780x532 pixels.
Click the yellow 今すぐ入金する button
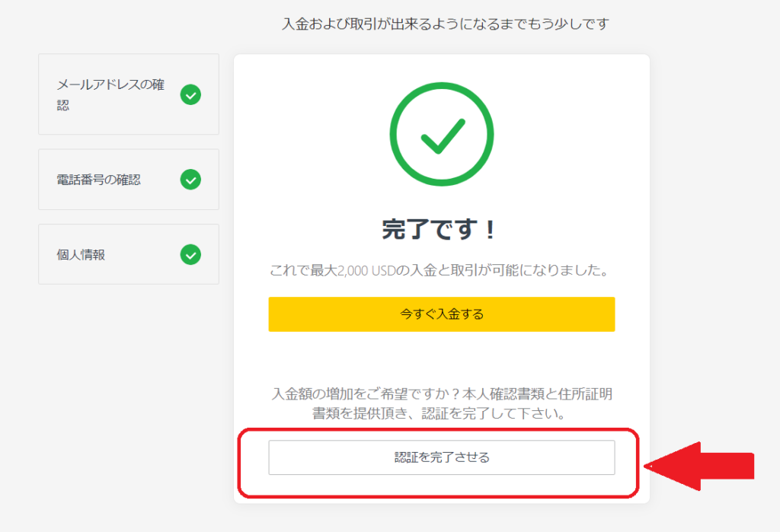pos(442,314)
